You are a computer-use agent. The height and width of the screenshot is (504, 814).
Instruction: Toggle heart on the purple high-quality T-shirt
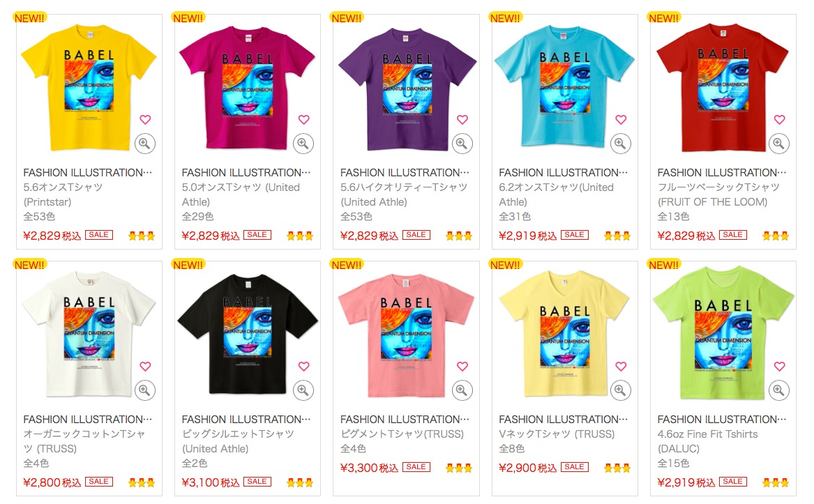(462, 119)
